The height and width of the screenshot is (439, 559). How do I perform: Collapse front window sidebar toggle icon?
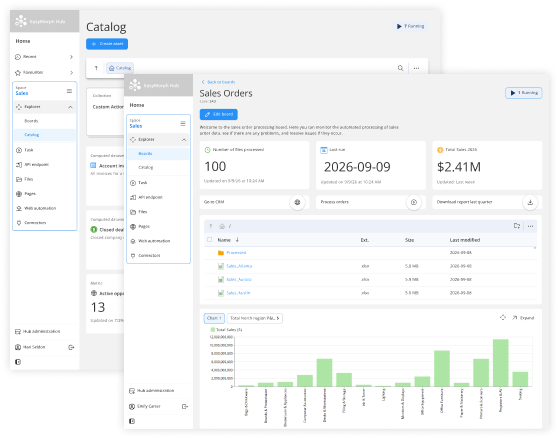coord(132,421)
